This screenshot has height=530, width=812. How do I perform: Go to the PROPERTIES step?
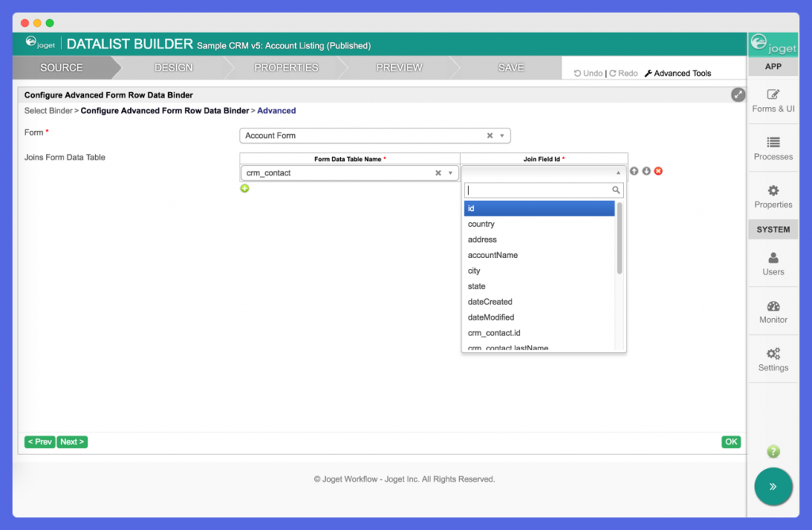pyautogui.click(x=285, y=68)
